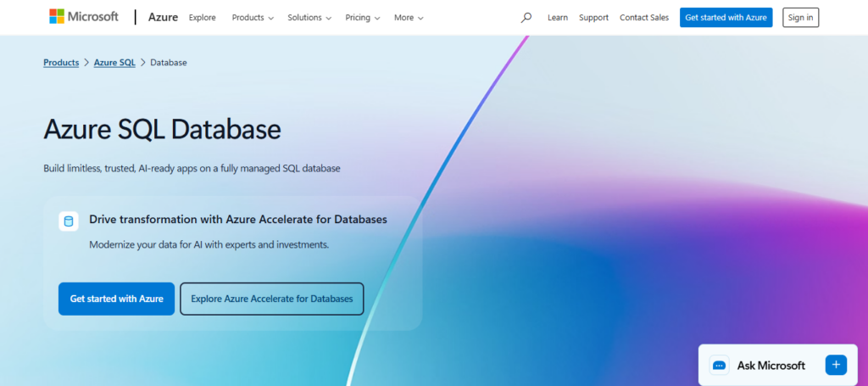The height and width of the screenshot is (386, 868).
Task: Open the Contact Sales link
Action: click(x=644, y=18)
